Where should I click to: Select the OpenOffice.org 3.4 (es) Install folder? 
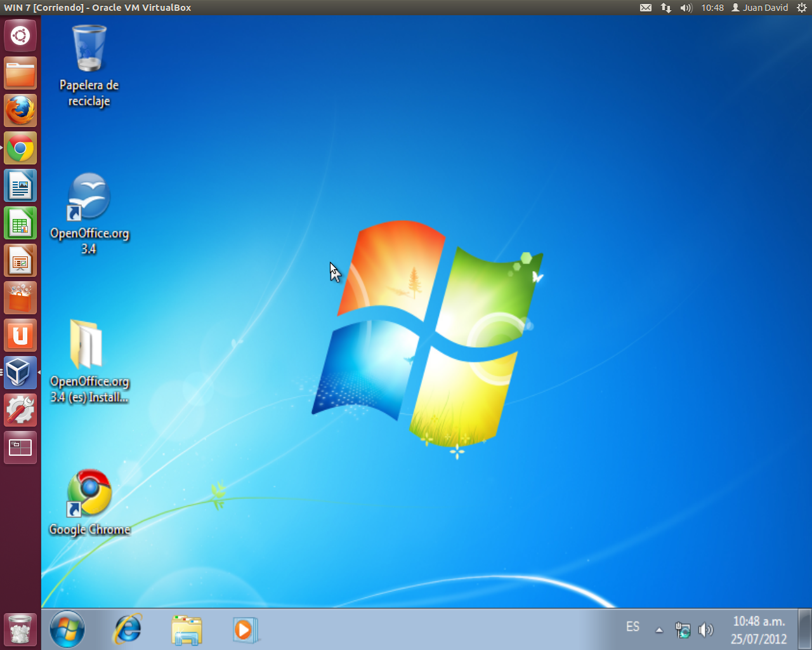click(x=89, y=362)
